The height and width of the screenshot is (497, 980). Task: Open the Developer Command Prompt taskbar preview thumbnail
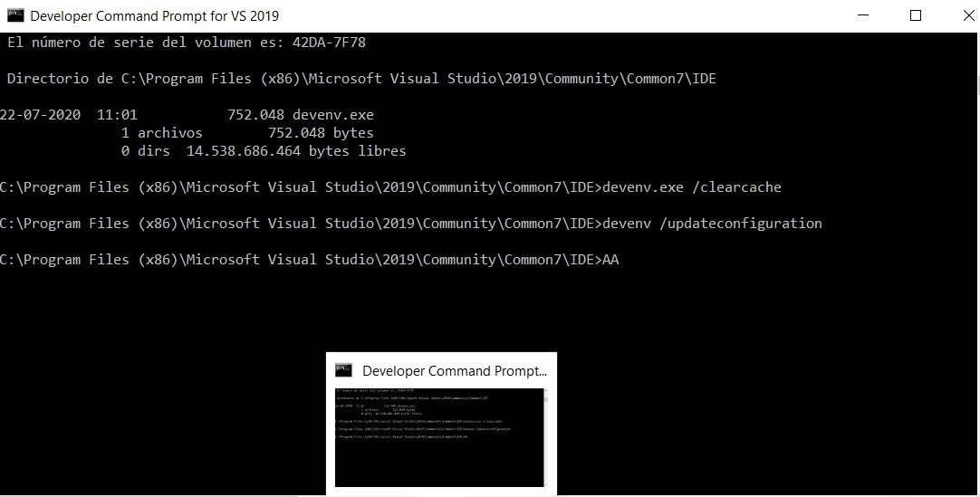point(439,437)
